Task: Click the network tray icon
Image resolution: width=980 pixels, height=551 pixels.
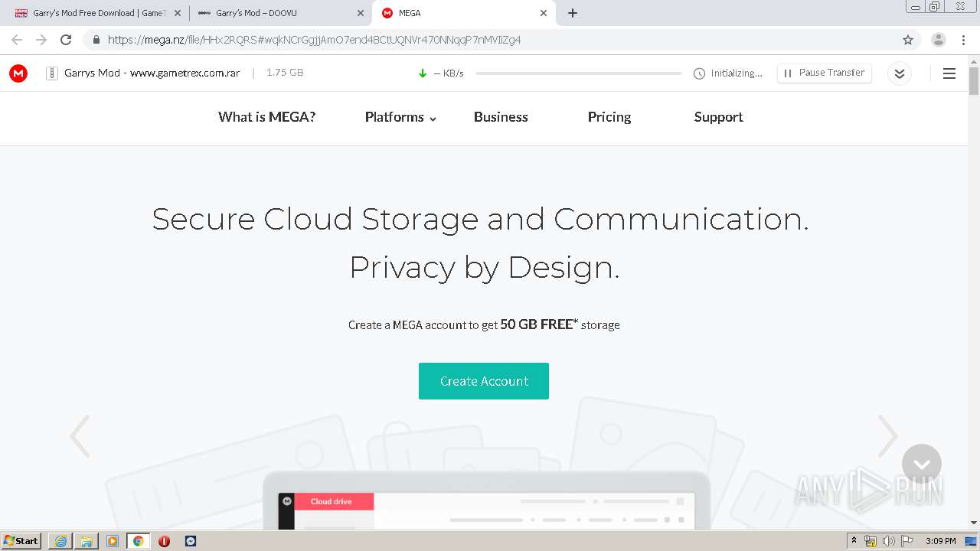Action: point(871,541)
